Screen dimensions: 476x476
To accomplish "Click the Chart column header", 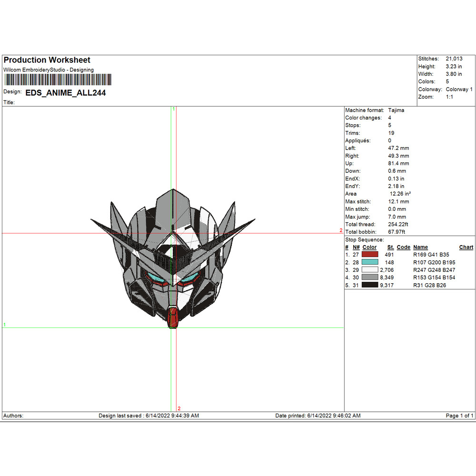I will click(x=466, y=247).
